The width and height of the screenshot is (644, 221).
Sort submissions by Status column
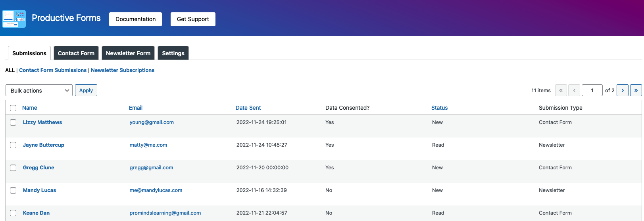pyautogui.click(x=439, y=108)
